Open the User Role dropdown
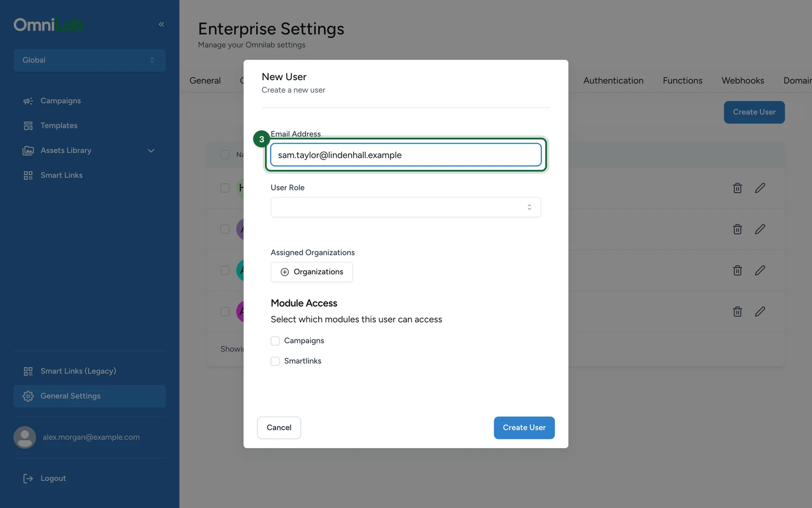This screenshot has width=812, height=508. (x=405, y=207)
